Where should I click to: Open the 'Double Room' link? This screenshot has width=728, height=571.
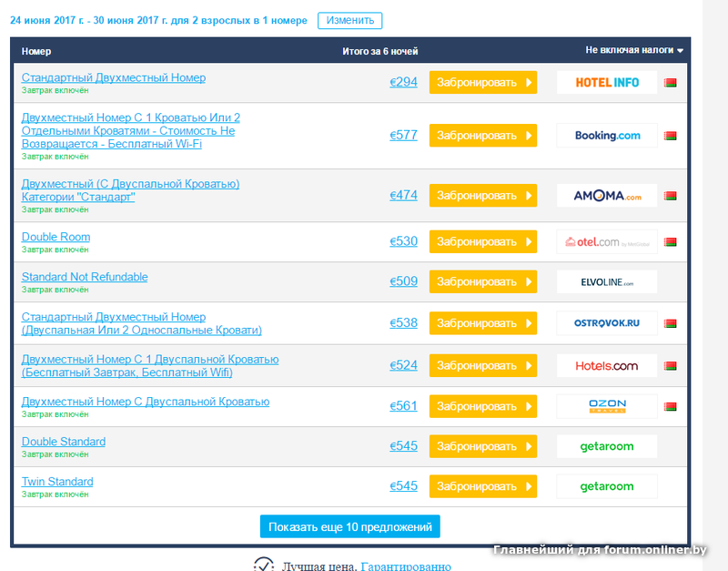tap(56, 237)
